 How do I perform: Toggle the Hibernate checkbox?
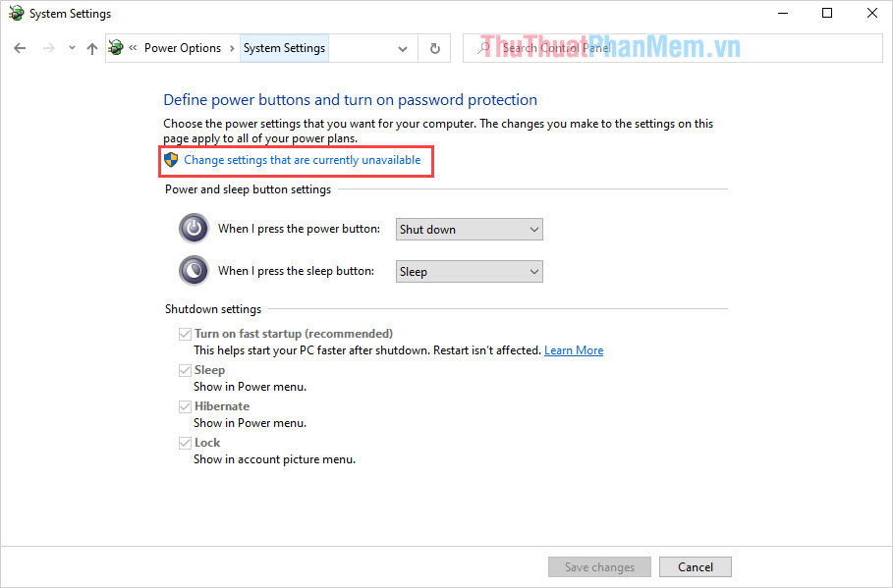pos(185,405)
